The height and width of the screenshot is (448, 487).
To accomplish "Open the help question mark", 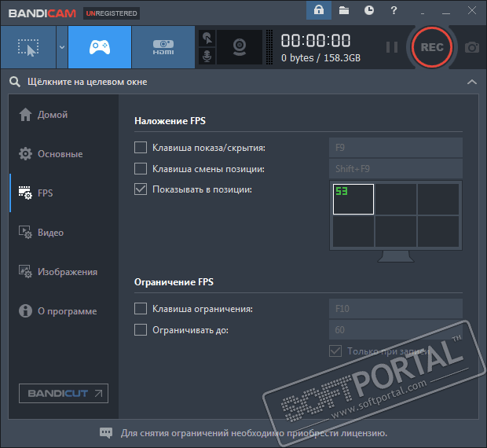I will point(394,10).
